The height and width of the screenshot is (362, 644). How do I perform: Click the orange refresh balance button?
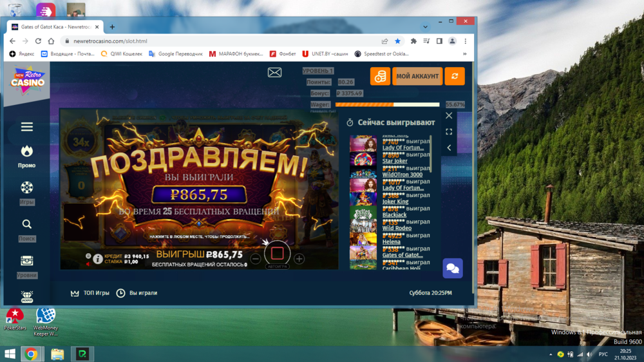click(x=455, y=76)
